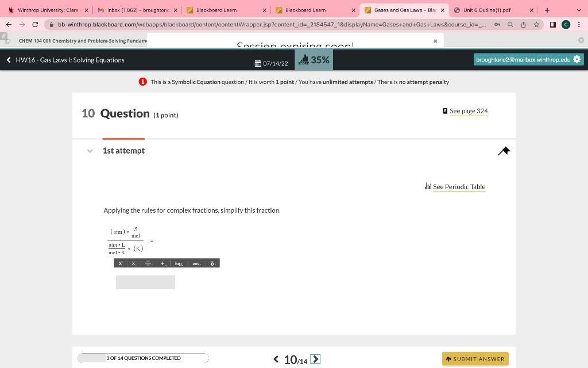The image size is (588, 368).
Task: Open the Chrome profile avatar
Action: [566, 24]
